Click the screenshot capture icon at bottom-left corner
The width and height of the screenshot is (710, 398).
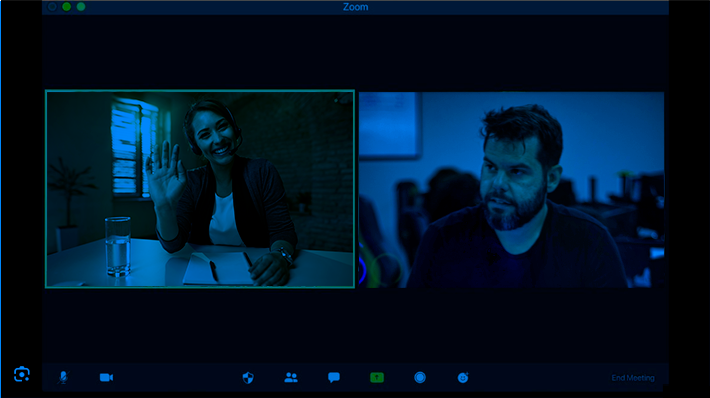pos(22,374)
